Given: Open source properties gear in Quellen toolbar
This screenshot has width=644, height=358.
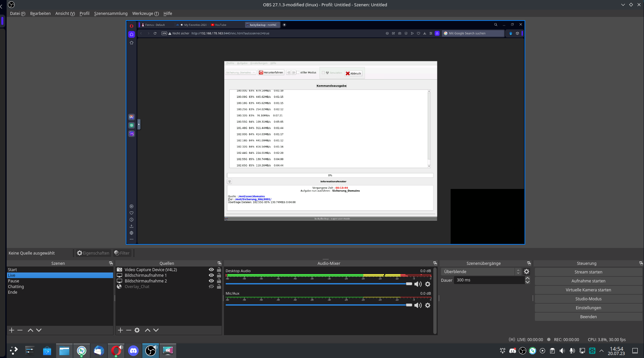Looking at the screenshot, I should tap(137, 330).
